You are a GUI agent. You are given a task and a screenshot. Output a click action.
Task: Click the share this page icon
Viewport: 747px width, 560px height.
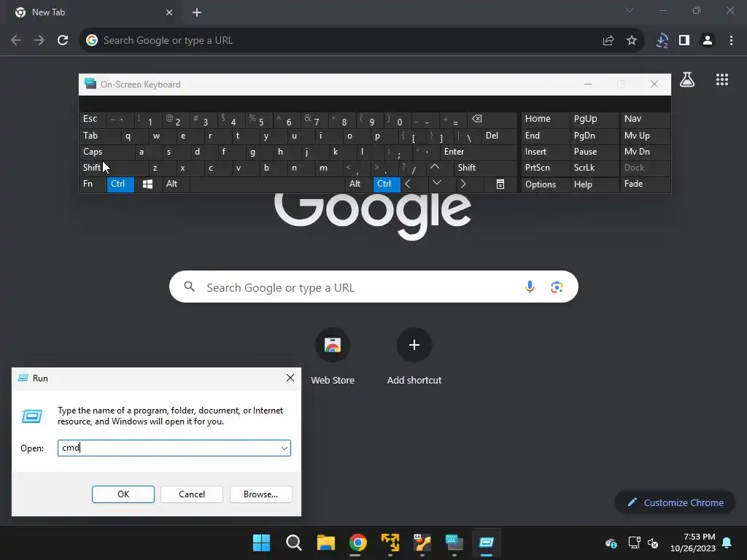click(x=608, y=41)
